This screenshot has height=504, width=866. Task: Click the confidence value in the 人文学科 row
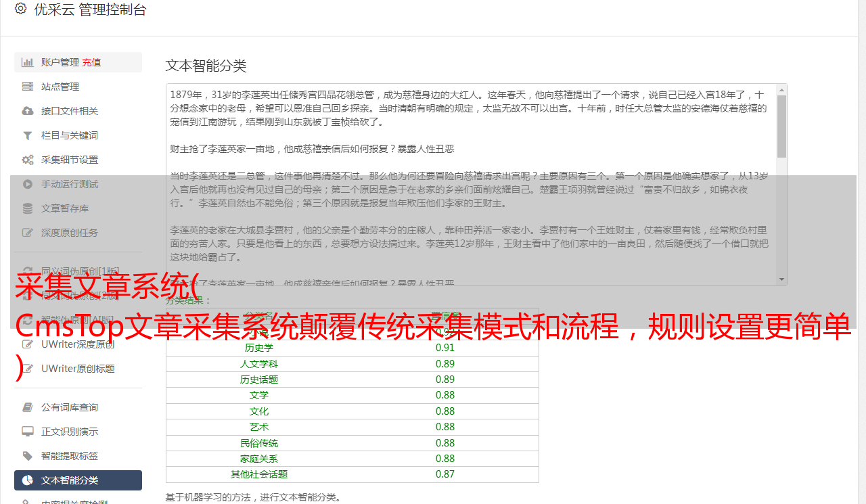(445, 364)
